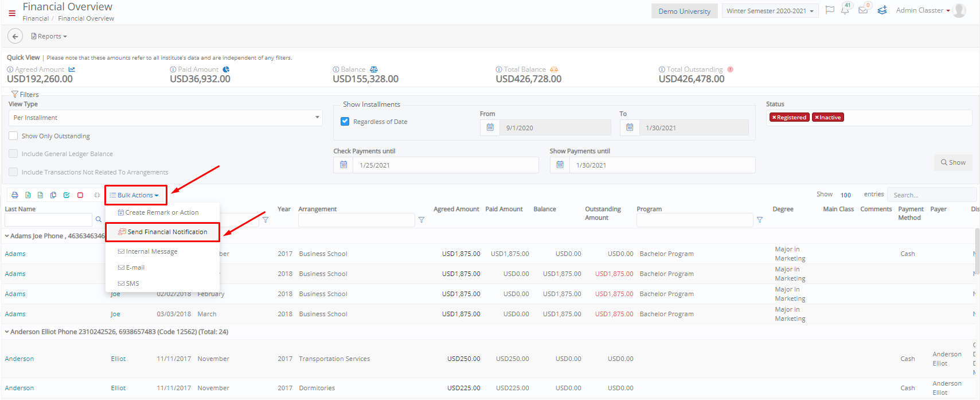Open the Elliot first-name link for Transportation Services
980x400 pixels.
[x=119, y=359]
